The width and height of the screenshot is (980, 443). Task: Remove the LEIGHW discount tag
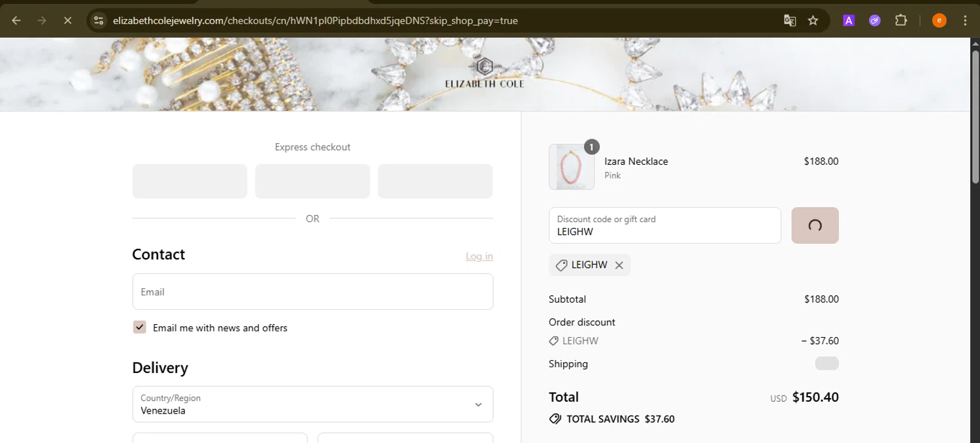[x=619, y=265]
